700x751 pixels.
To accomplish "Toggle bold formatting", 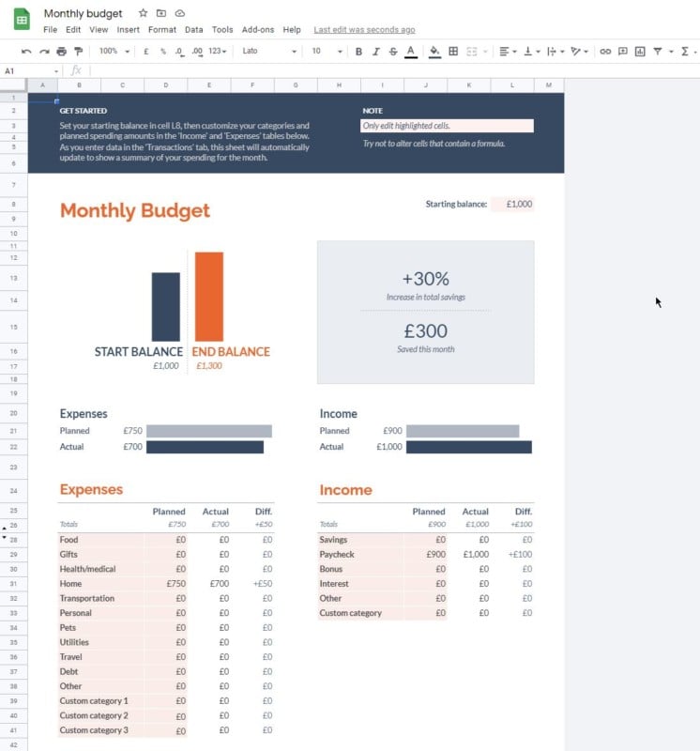I will click(x=358, y=51).
